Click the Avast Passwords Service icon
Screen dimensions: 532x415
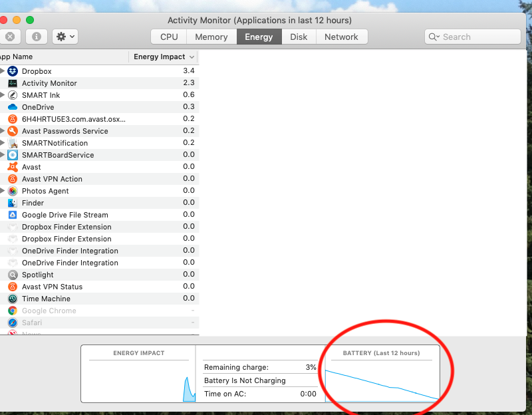click(13, 131)
